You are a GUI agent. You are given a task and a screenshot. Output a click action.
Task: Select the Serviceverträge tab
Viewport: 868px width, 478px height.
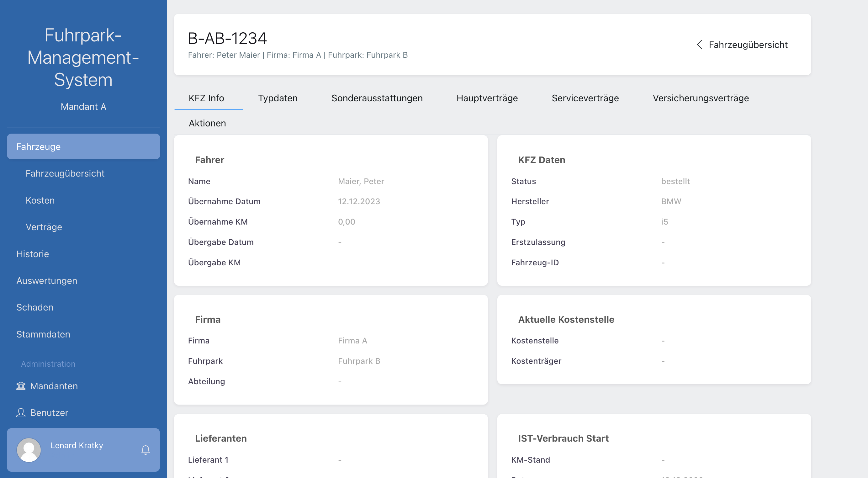tap(585, 98)
